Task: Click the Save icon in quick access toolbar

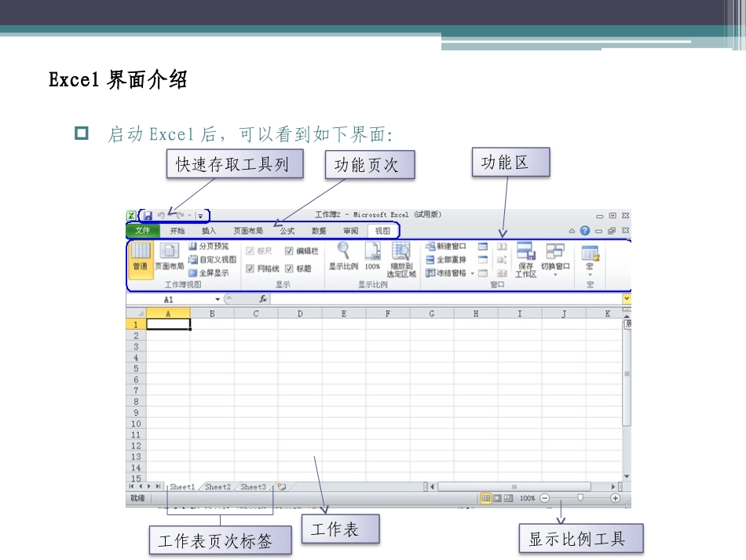Action: click(x=148, y=215)
